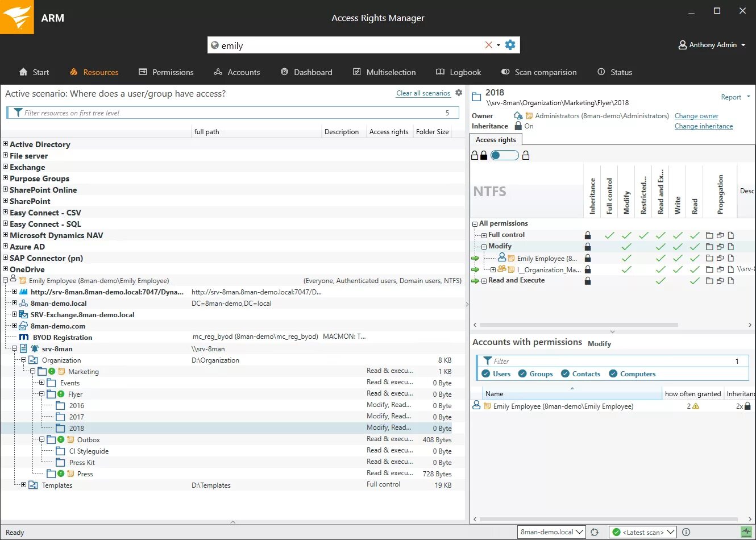Clear the search text with red X
The height and width of the screenshot is (540, 756).
[488, 45]
